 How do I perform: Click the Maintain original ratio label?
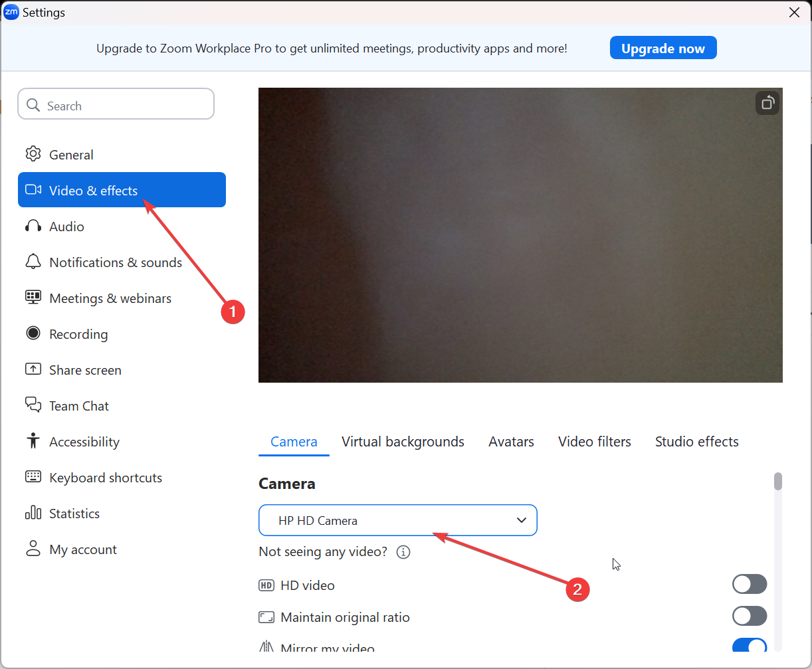(x=346, y=617)
